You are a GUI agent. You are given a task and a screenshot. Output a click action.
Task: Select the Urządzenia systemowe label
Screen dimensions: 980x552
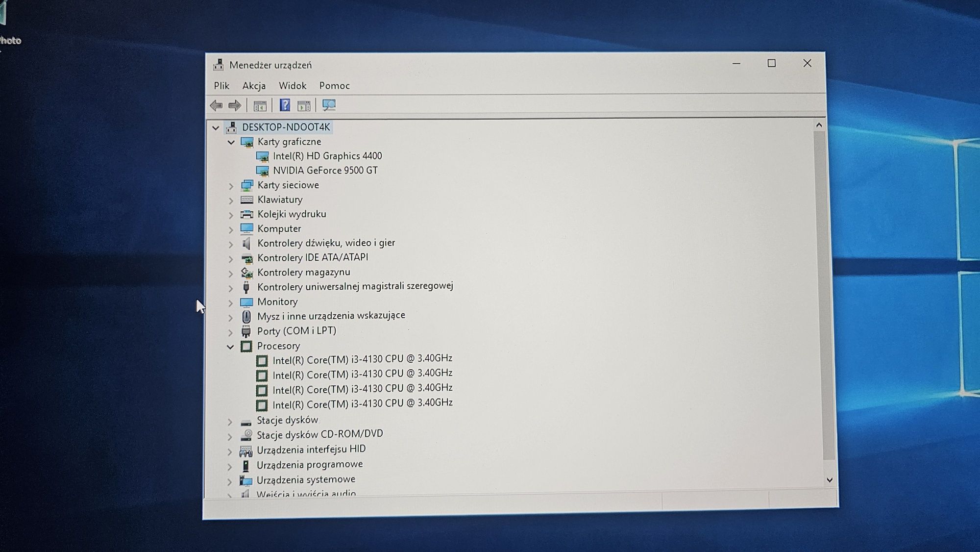click(306, 479)
